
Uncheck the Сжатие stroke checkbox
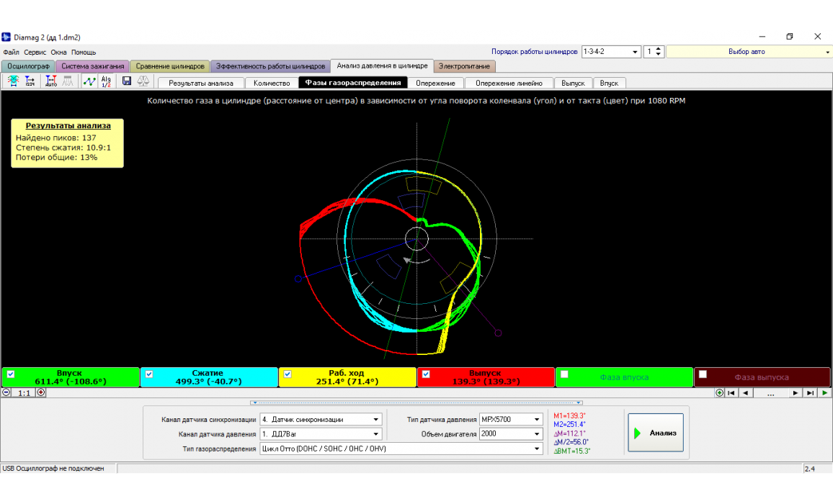click(149, 374)
